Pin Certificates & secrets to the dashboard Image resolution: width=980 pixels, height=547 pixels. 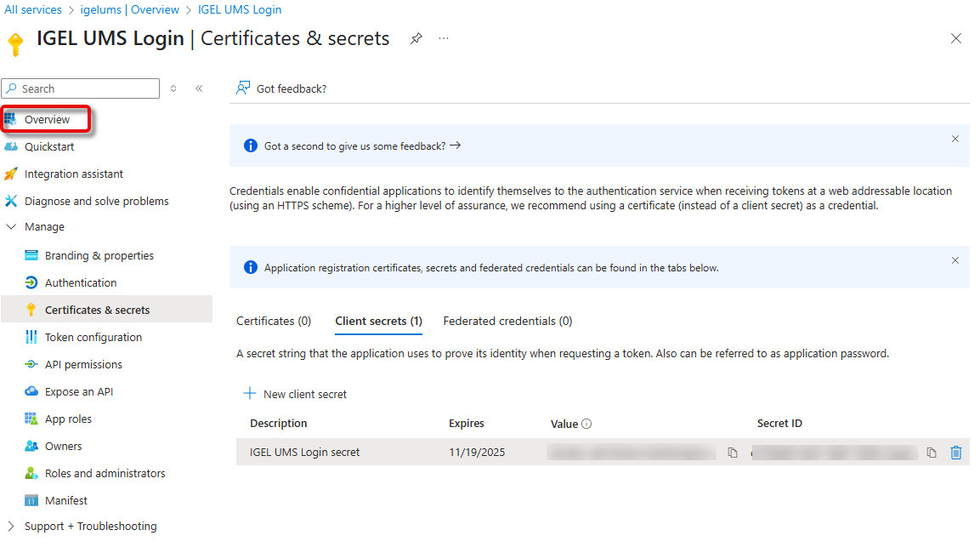click(416, 38)
